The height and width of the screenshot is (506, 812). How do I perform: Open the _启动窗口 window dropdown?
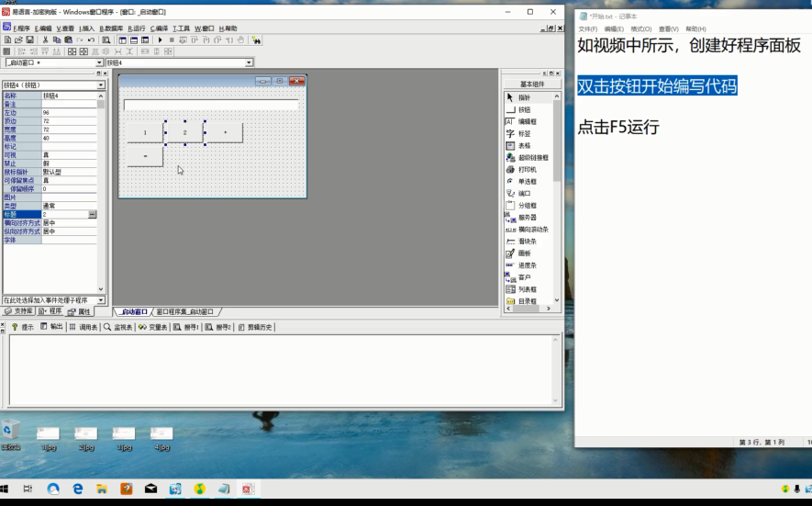(98, 62)
